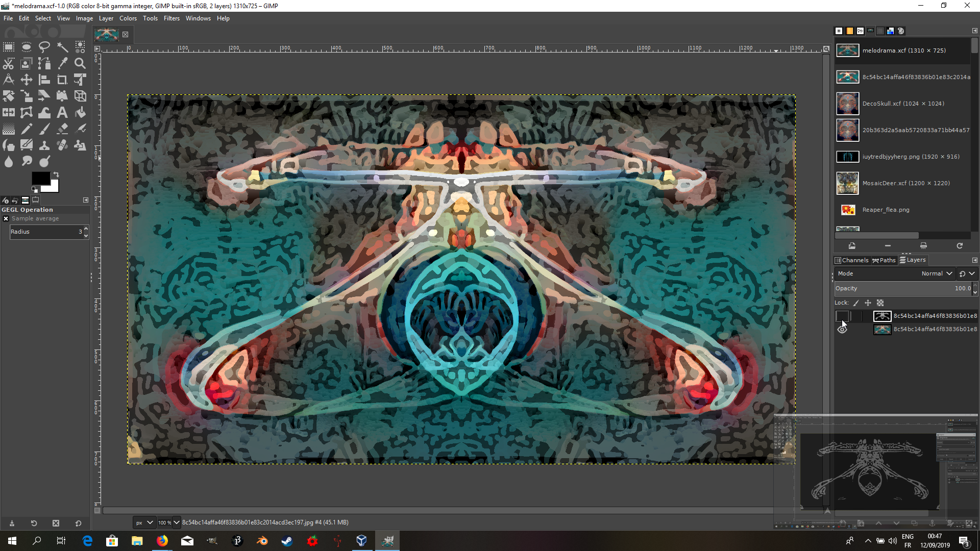Toggle lock alpha channel checkerboard
Image resolution: width=980 pixels, height=551 pixels.
[880, 303]
